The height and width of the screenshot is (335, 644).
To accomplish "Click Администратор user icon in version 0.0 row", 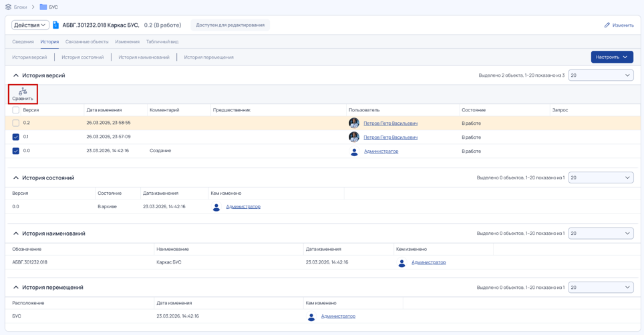I will (354, 151).
